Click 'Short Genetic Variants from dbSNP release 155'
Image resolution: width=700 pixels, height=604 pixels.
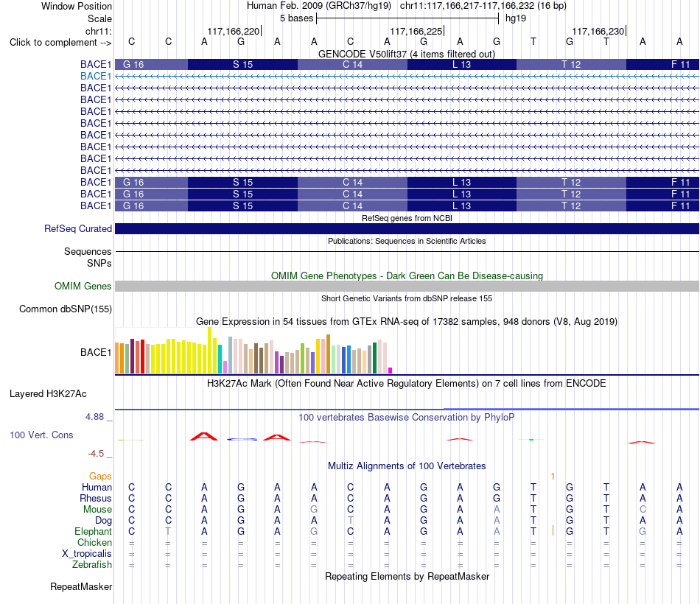407,298
